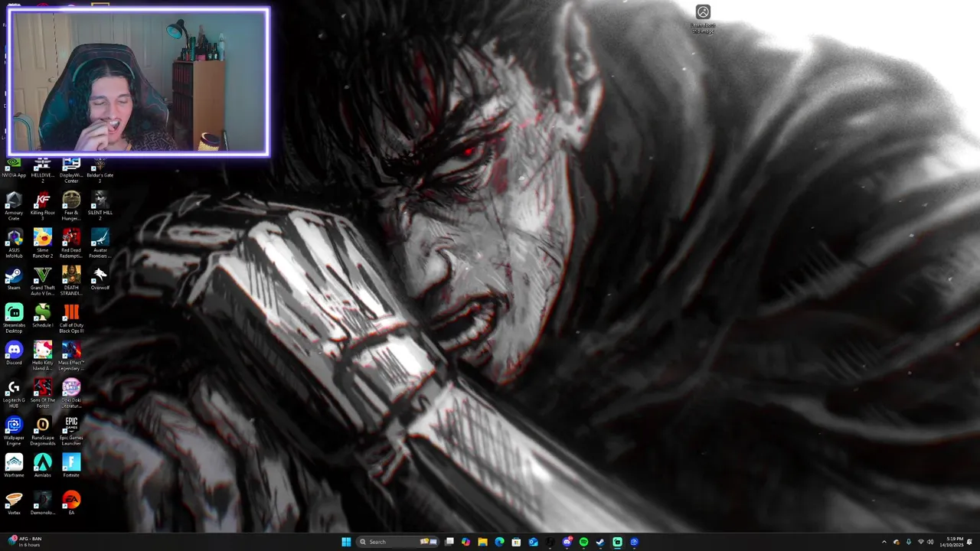This screenshot has width=980, height=551.
Task: Select Doki Doki Literature Club icon
Action: tap(71, 394)
